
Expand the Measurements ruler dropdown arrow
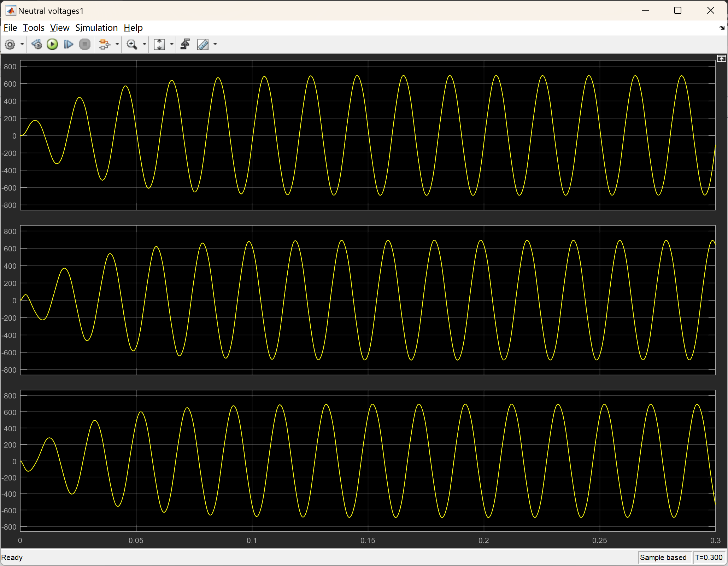[x=215, y=45]
